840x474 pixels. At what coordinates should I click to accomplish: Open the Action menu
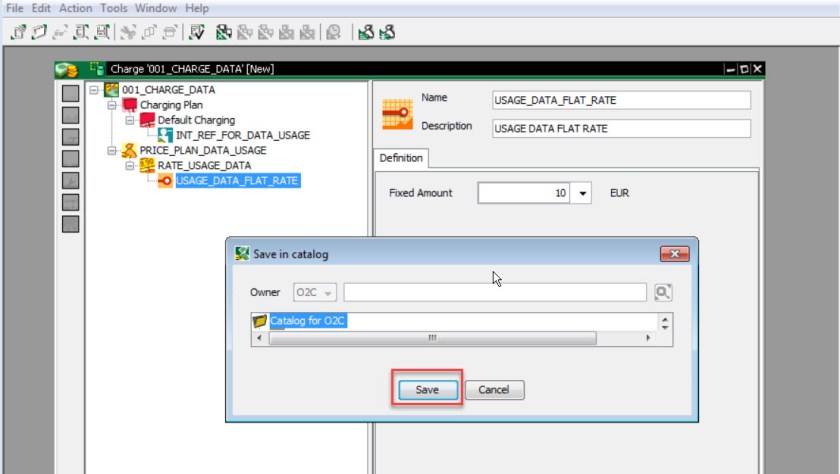[76, 9]
